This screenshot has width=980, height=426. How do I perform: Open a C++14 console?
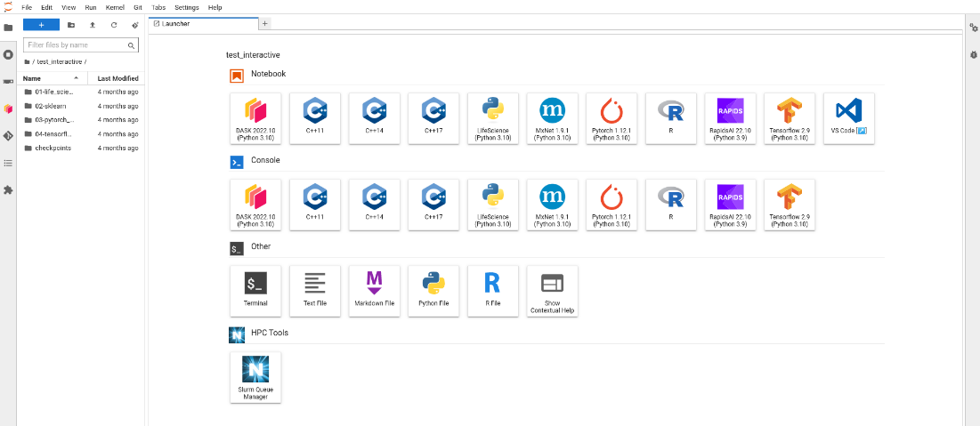point(375,205)
